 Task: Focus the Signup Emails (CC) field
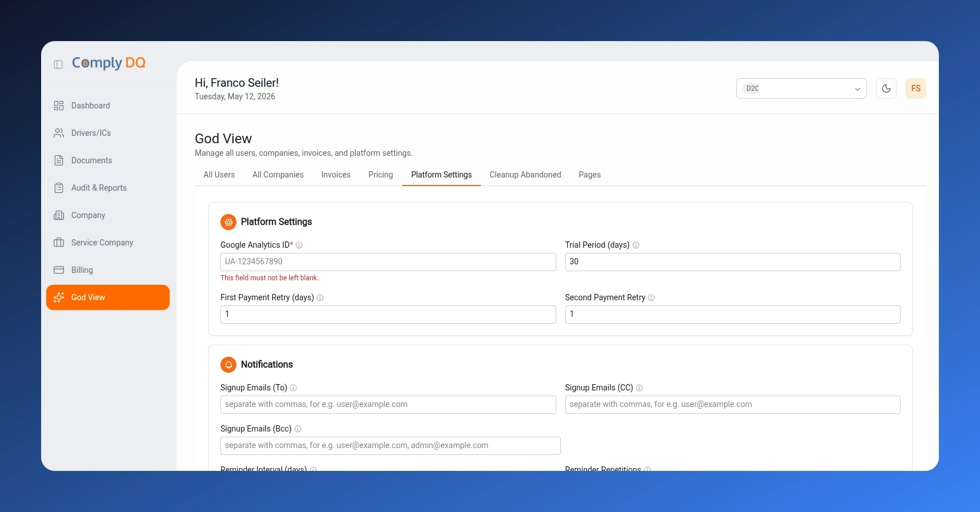[733, 405]
